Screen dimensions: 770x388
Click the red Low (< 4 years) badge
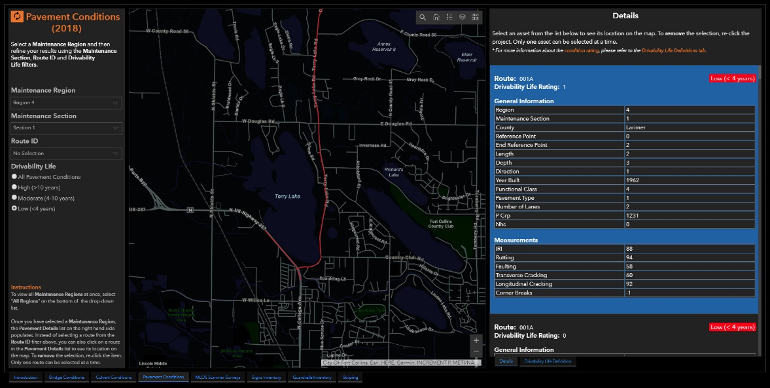point(732,79)
